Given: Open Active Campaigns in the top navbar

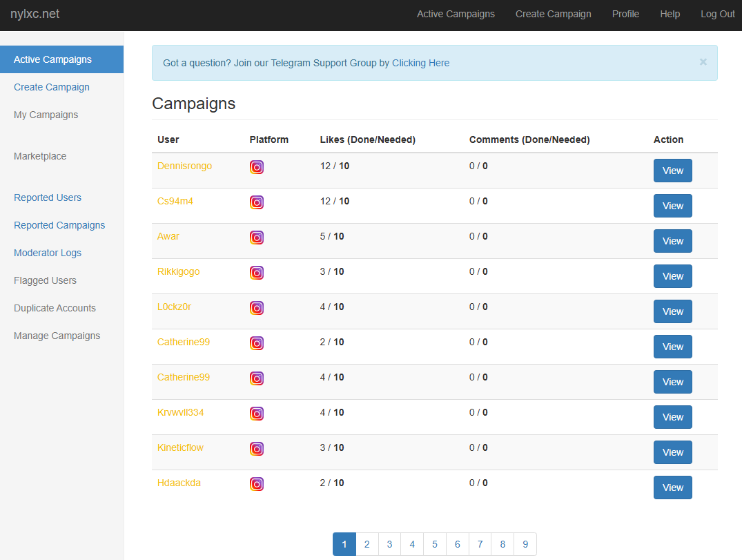Looking at the screenshot, I should click(456, 15).
